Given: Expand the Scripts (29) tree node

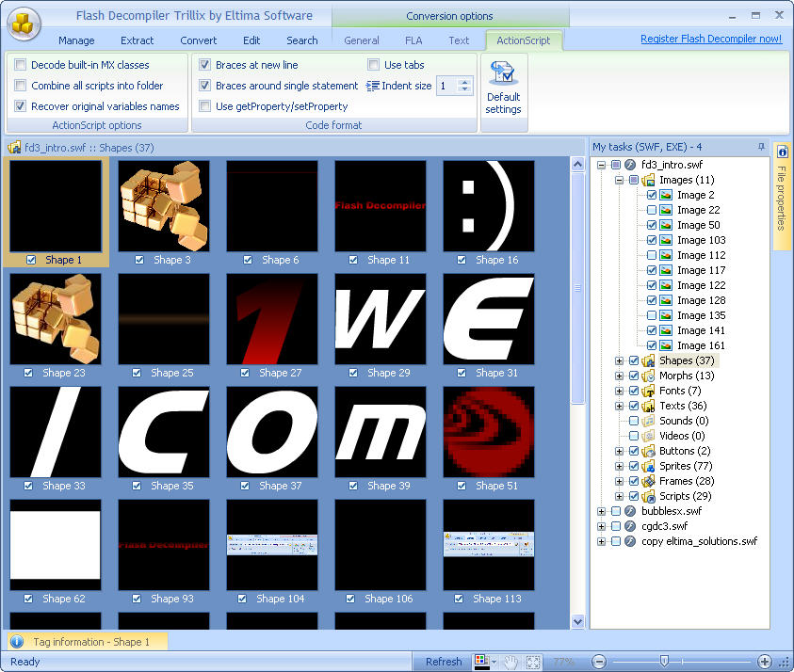Looking at the screenshot, I should (x=619, y=496).
